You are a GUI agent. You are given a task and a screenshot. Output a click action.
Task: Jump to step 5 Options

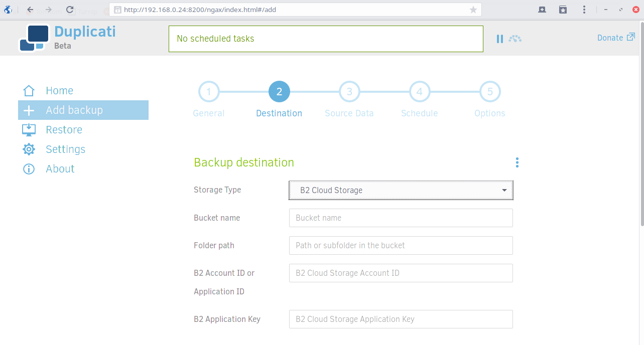point(490,92)
